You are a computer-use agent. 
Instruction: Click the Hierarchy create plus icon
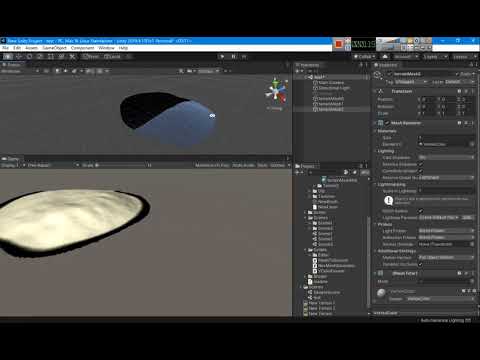(298, 71)
